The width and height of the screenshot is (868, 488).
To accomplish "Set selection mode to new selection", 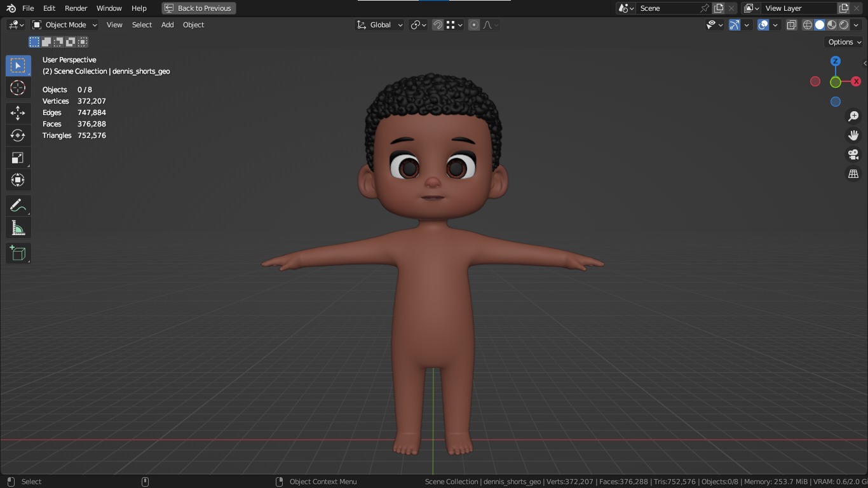I will [34, 42].
